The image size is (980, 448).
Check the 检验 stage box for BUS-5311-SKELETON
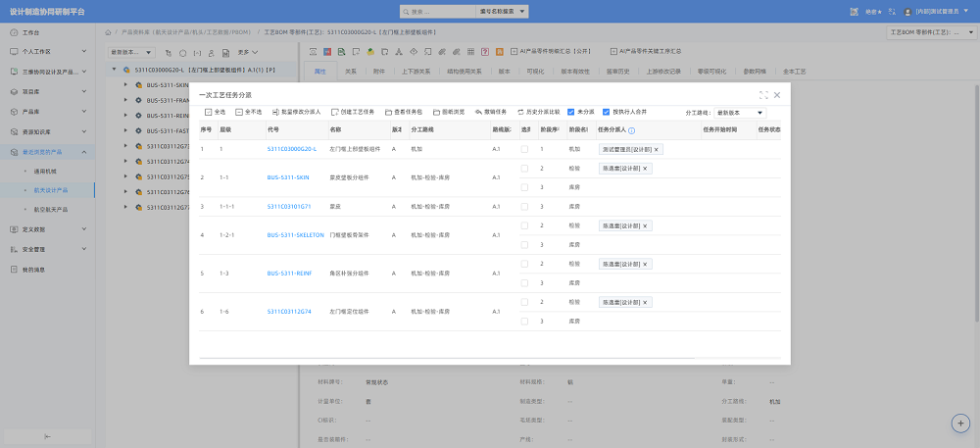524,225
